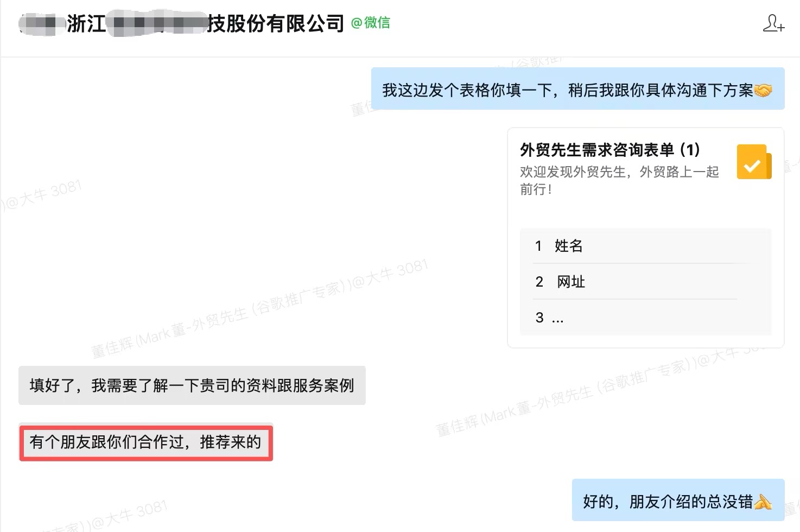
Task: Click the 技股份有限公司 chat title text
Action: coord(275,24)
